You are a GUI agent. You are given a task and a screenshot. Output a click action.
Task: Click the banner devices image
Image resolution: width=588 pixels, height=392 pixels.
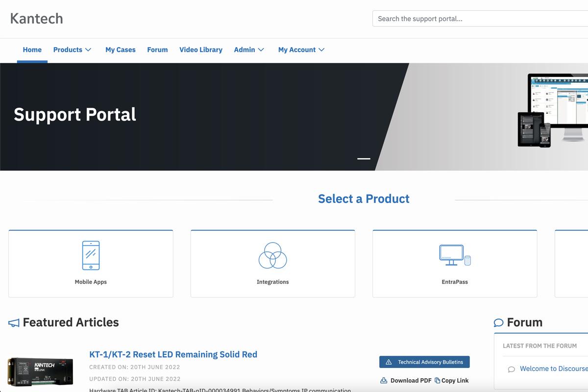(553, 110)
